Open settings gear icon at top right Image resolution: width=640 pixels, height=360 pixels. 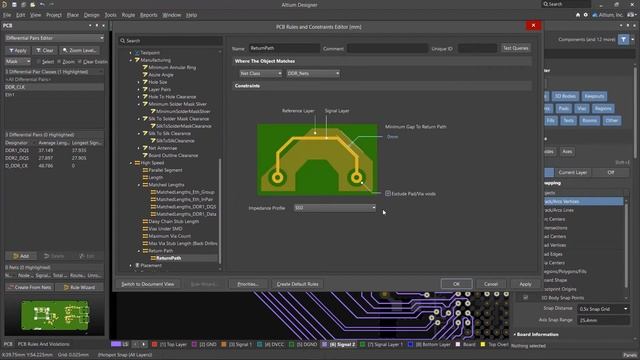pyautogui.click(x=586, y=15)
